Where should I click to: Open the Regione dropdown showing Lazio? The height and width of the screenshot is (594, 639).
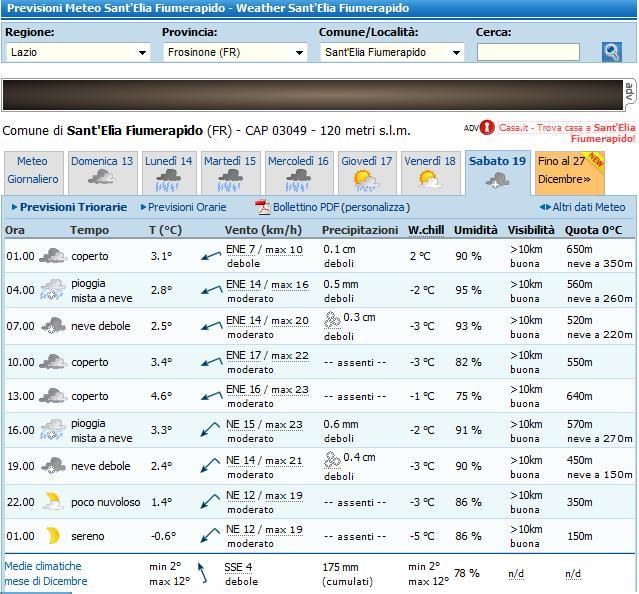click(x=78, y=52)
